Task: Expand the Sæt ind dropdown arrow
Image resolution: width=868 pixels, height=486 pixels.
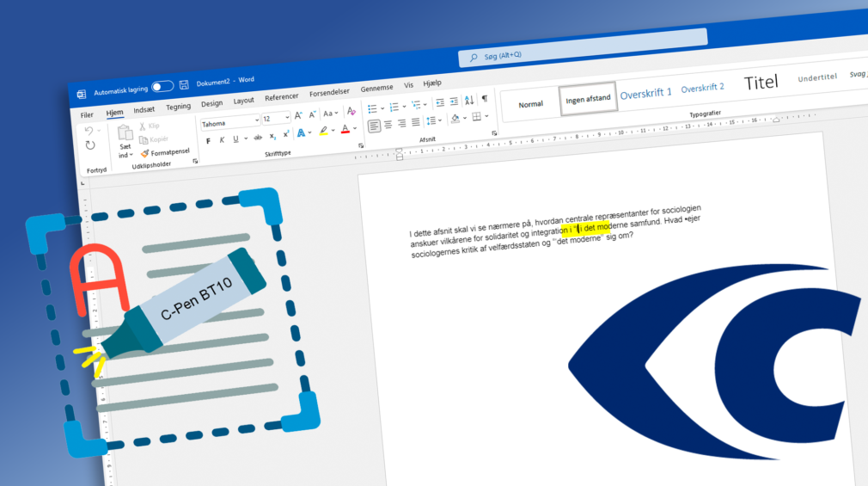Action: point(131,155)
